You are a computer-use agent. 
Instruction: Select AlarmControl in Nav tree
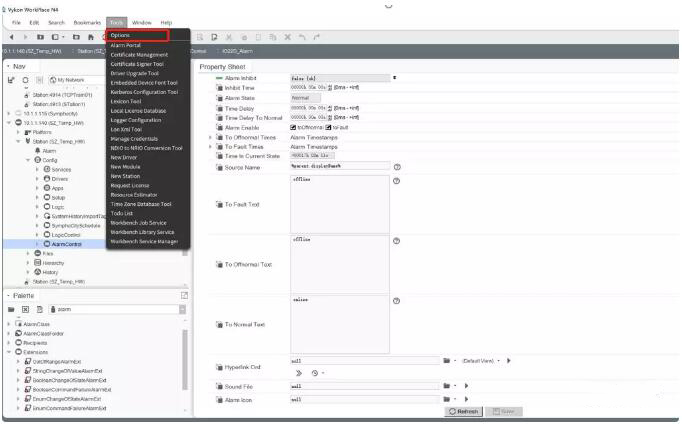pos(67,244)
